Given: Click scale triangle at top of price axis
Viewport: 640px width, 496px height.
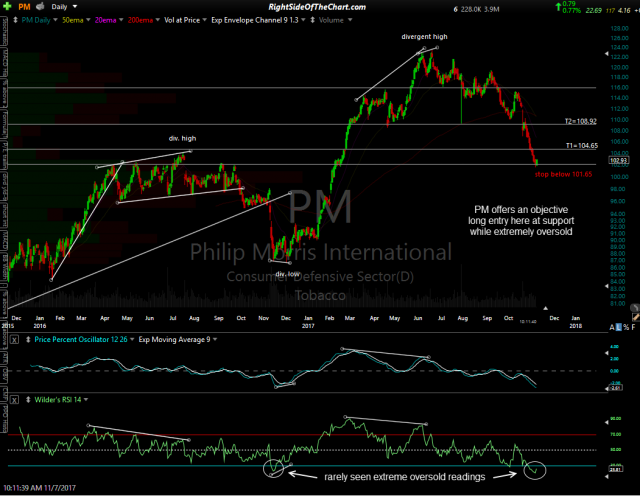Looking at the screenshot, I should 607,54.
